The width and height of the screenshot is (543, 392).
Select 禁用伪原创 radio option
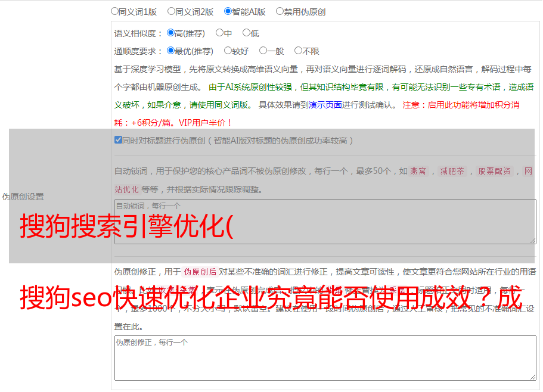280,11
